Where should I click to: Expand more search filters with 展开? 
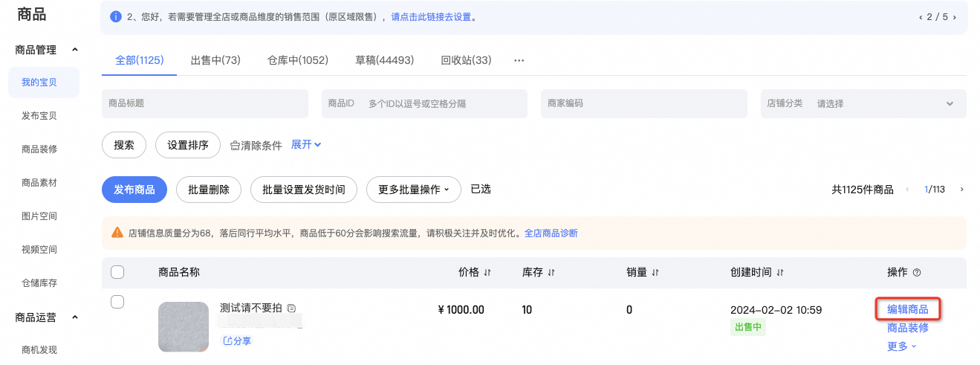pos(306,144)
